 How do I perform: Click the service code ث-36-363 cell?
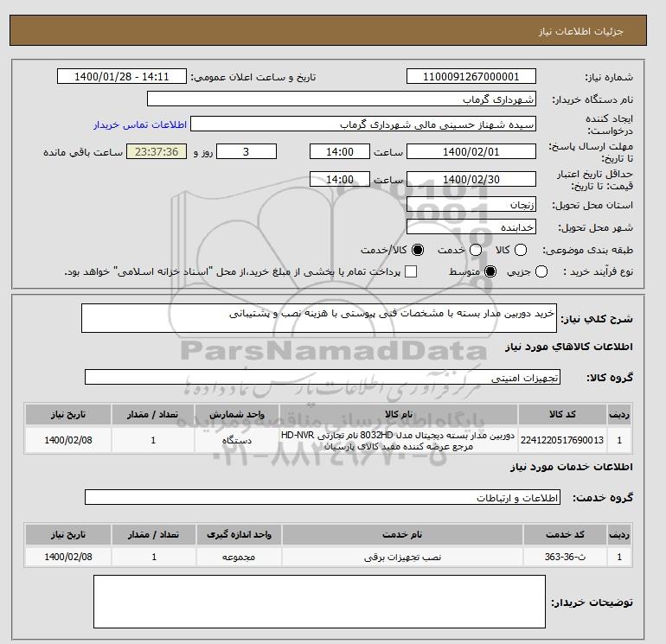point(565,557)
